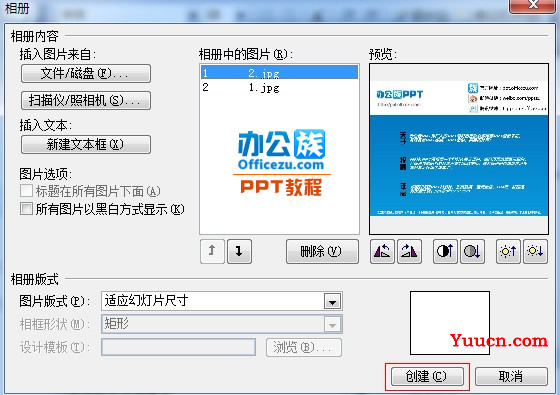Enable 所有图片以黑白方式显示 checkbox
560x395 pixels.
(x=26, y=209)
